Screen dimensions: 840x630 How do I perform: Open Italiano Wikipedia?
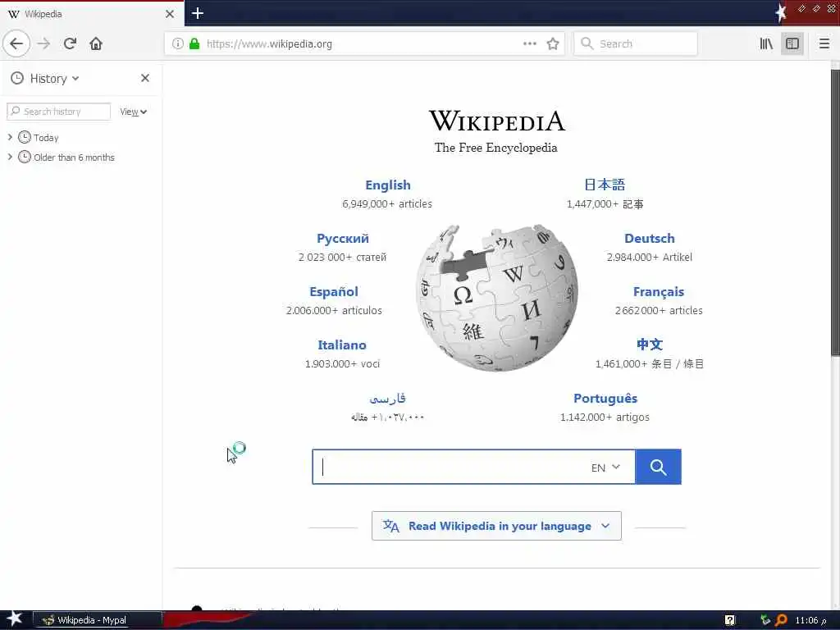click(342, 345)
